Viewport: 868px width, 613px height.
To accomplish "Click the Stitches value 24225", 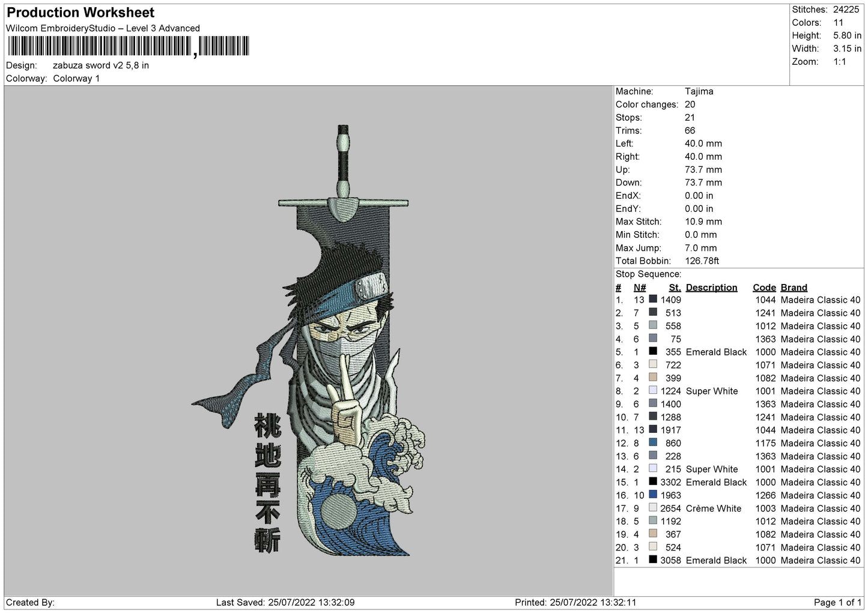I will pyautogui.click(x=846, y=10).
